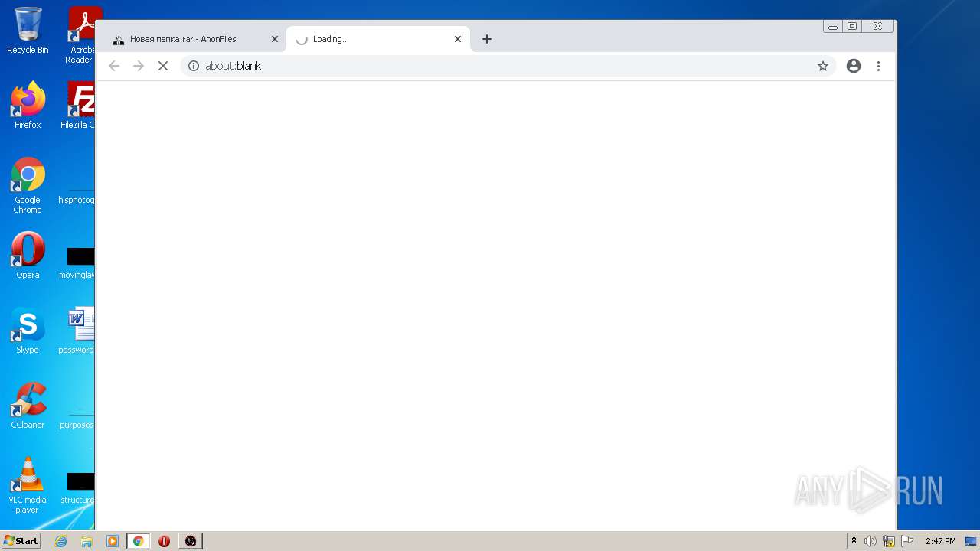The width and height of the screenshot is (980, 551).
Task: Open Chrome's three-dot menu
Action: coord(879,66)
